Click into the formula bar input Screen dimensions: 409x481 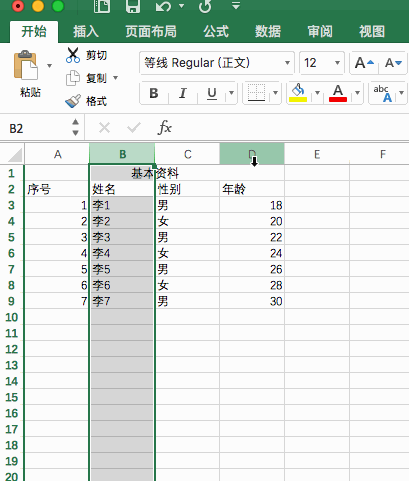pos(293,128)
